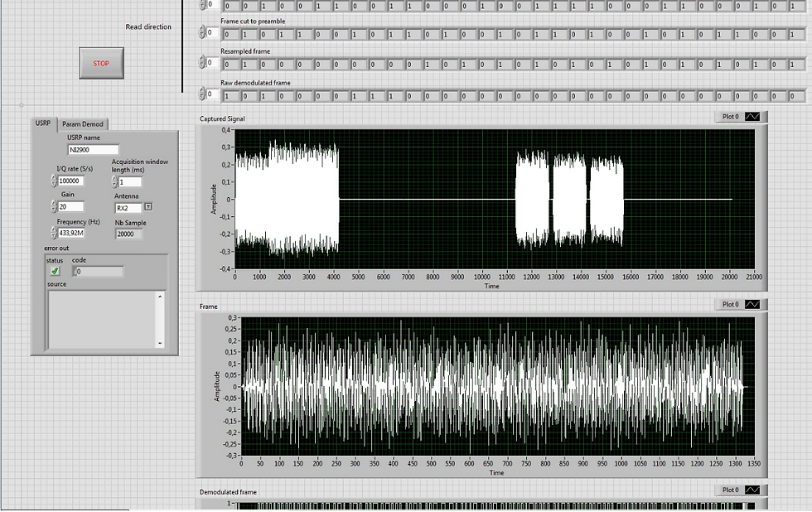Viewport: 812px width, 512px height.
Task: Click the Frame cut to preamble index field
Action: point(212,32)
